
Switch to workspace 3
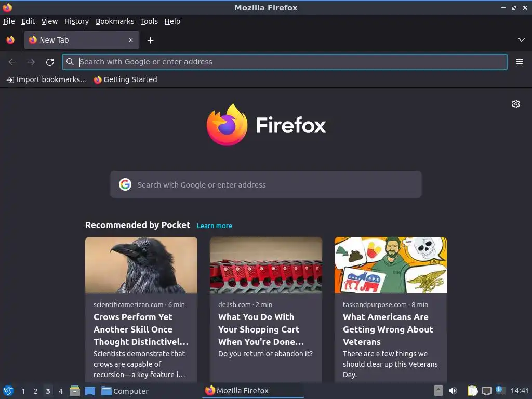[48, 391]
